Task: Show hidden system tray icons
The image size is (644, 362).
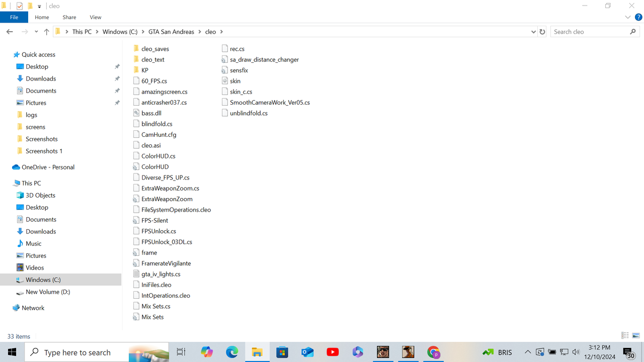Action: 528,352
